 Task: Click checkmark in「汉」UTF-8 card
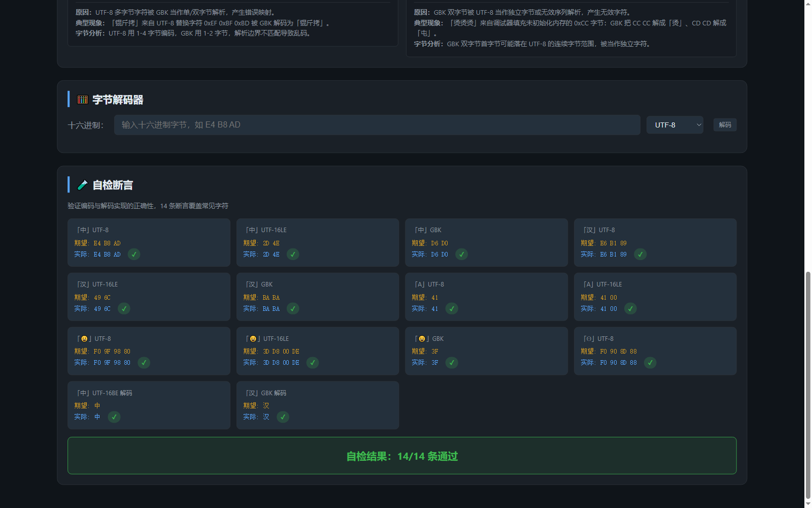[x=640, y=255]
